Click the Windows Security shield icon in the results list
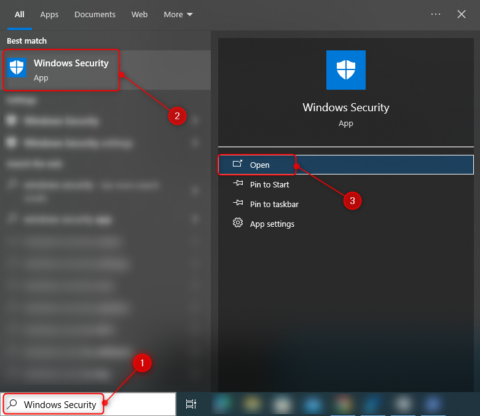480x416 pixels. pos(17,68)
